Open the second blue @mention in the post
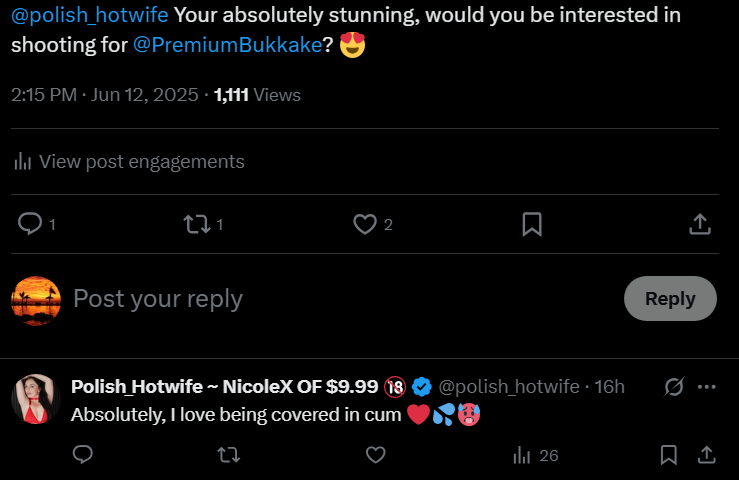739x480 pixels. (227, 45)
